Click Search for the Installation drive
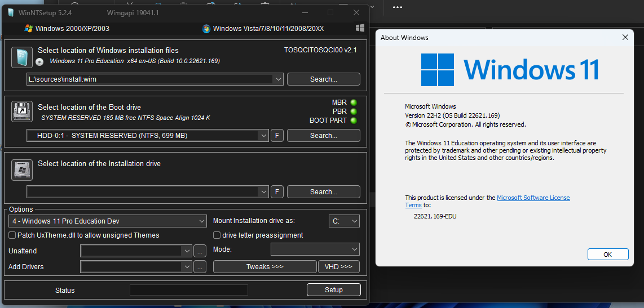This screenshot has height=308, width=644. pos(324,191)
